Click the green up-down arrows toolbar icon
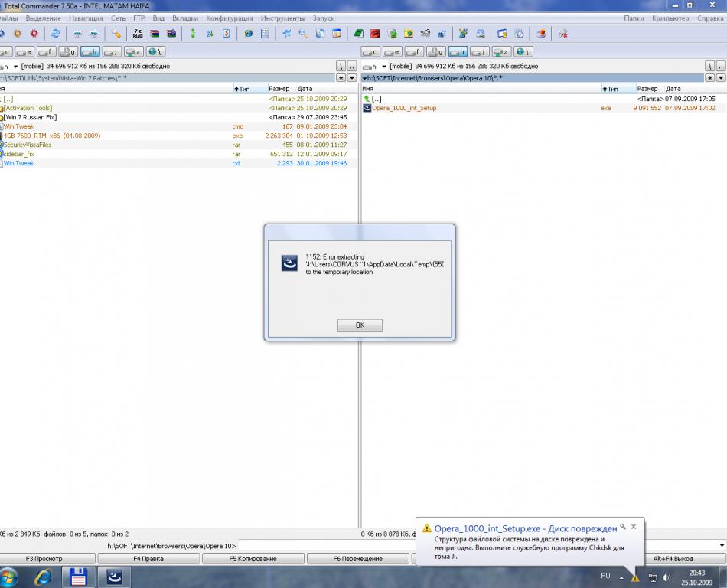Image resolution: width=727 pixels, height=588 pixels. 193,34
